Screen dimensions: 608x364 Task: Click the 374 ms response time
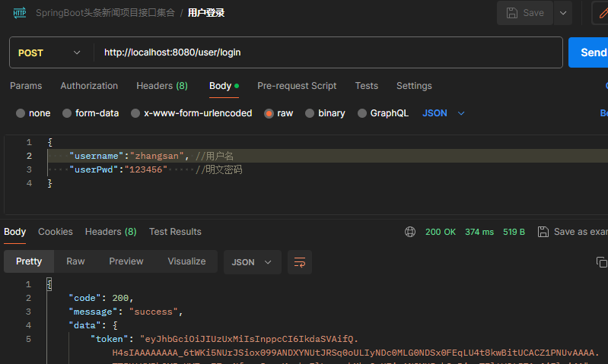click(x=479, y=232)
